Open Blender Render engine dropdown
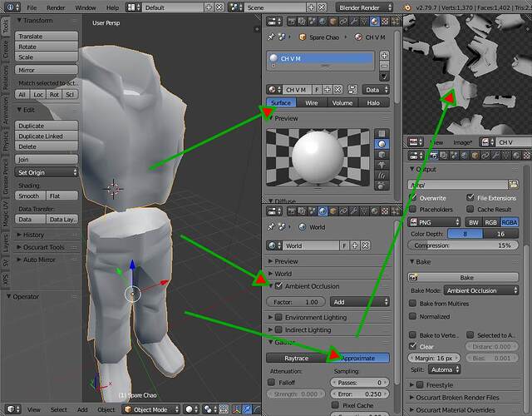532x416 pixels. (x=364, y=7)
